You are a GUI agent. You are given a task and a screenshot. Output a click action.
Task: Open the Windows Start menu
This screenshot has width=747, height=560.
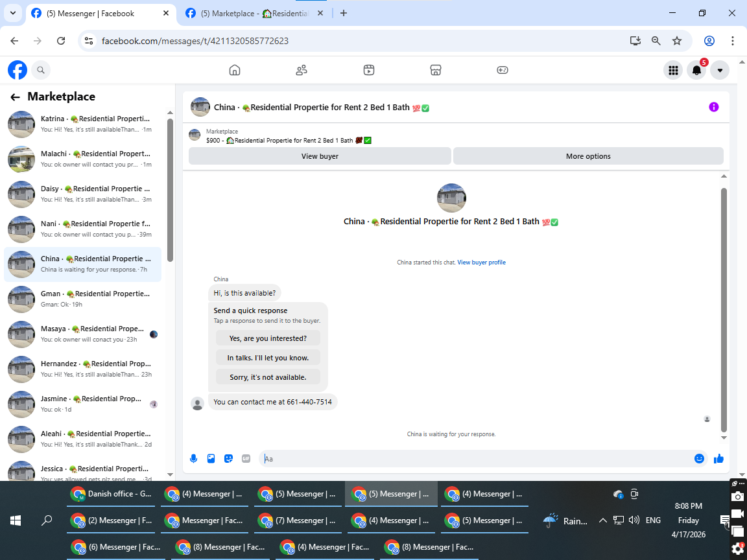[x=16, y=520]
